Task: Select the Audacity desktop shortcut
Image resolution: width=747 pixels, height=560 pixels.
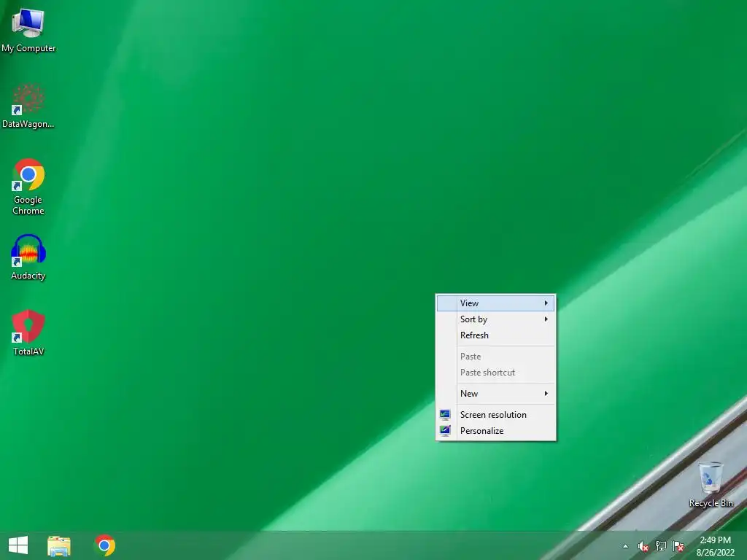Action: 28,257
